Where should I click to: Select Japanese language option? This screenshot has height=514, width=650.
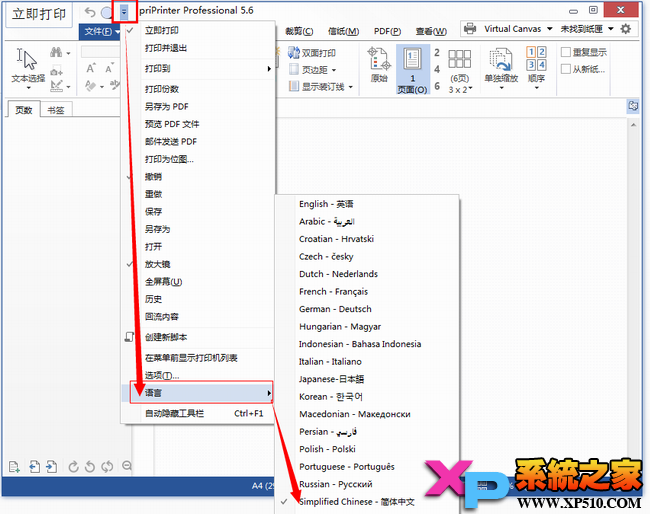[367, 379]
